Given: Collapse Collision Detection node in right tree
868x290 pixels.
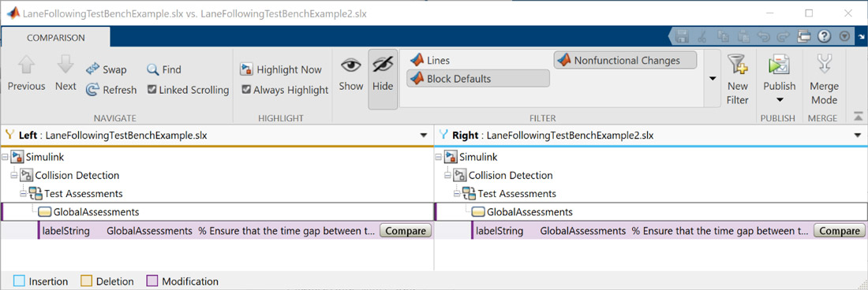Looking at the screenshot, I should tap(447, 175).
